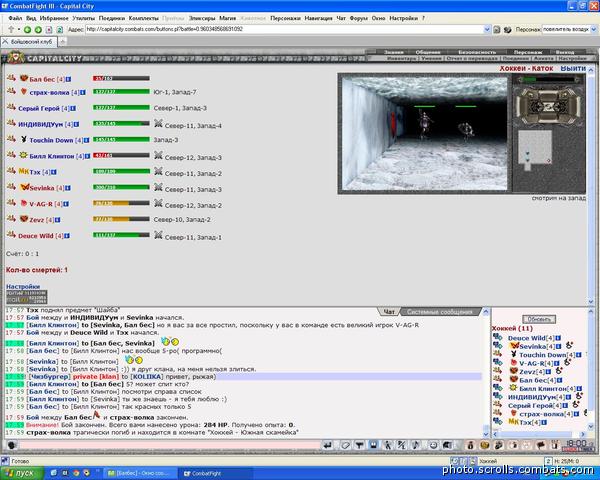Click the 3D ice rink view image

click(x=424, y=133)
